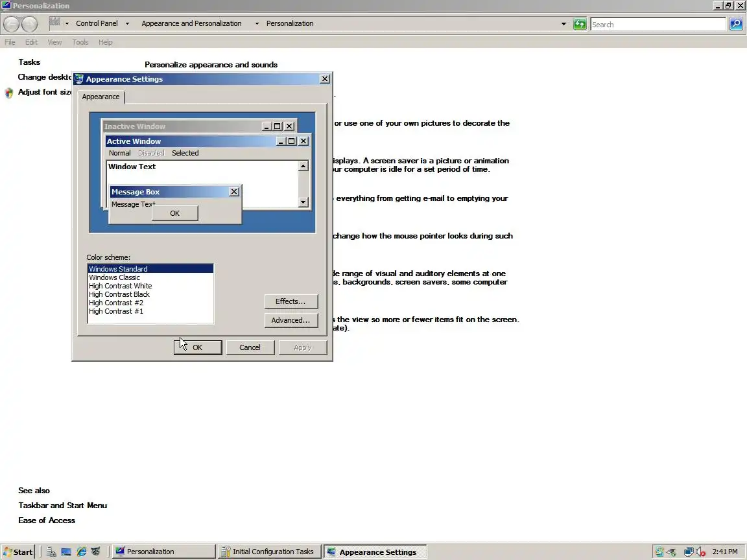Click OK in the Appearance Settings dialog
The width and height of the screenshot is (747, 560).
pos(198,347)
